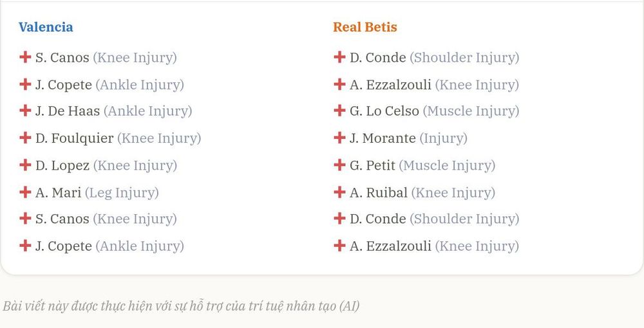Click the injury cross icon beside G. Lo Celso
644x328 pixels.
click(339, 110)
